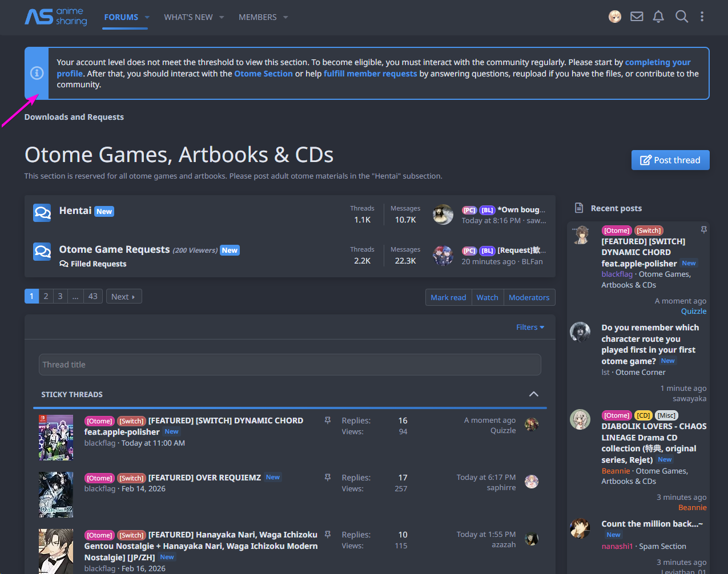Open page 1 of threads
Viewport: 728px width, 574px height.
32,296
